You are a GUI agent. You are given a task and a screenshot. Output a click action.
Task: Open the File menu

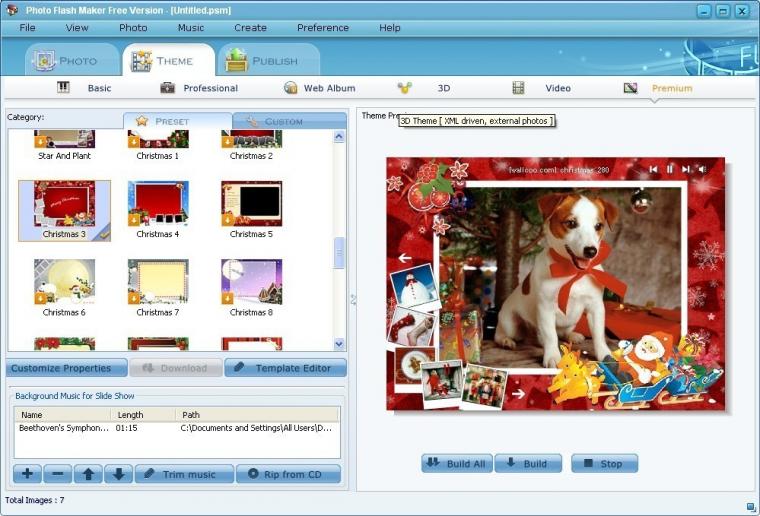(x=27, y=28)
